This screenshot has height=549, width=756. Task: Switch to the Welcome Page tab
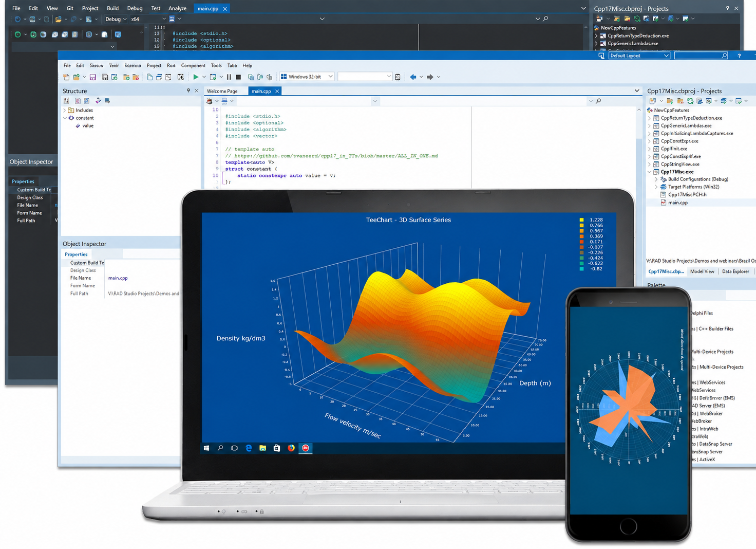click(222, 91)
